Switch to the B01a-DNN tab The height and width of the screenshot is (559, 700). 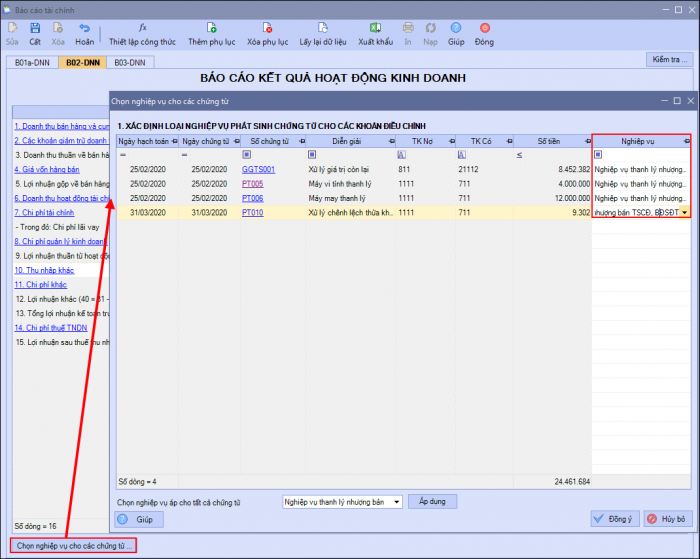pos(32,63)
